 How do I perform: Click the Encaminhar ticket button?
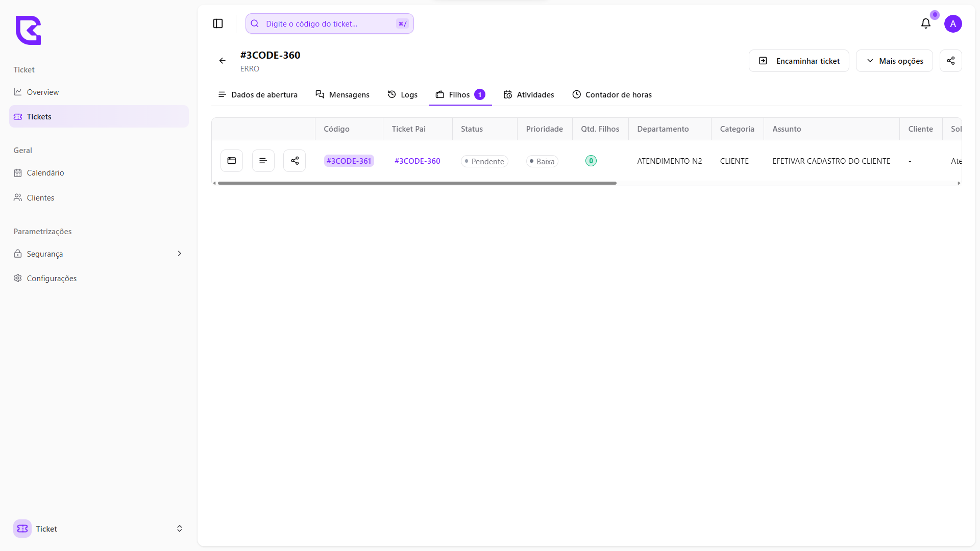tap(799, 61)
